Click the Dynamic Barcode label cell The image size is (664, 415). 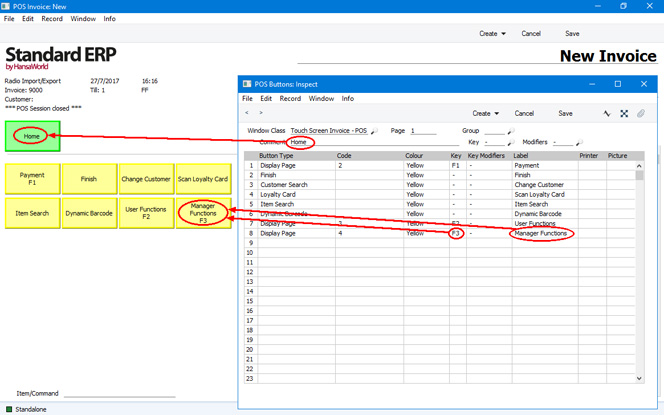coord(545,214)
